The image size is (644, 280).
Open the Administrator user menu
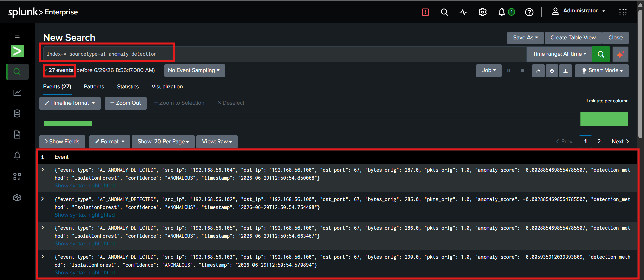click(x=579, y=11)
